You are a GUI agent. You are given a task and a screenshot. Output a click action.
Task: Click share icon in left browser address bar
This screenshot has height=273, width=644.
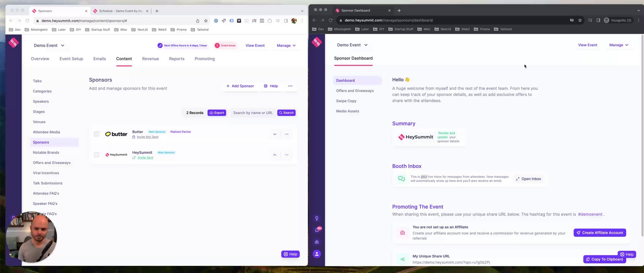coord(198,21)
